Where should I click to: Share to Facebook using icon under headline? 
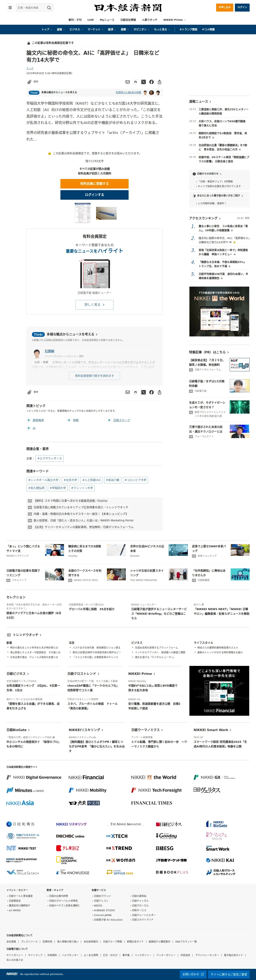point(151,82)
